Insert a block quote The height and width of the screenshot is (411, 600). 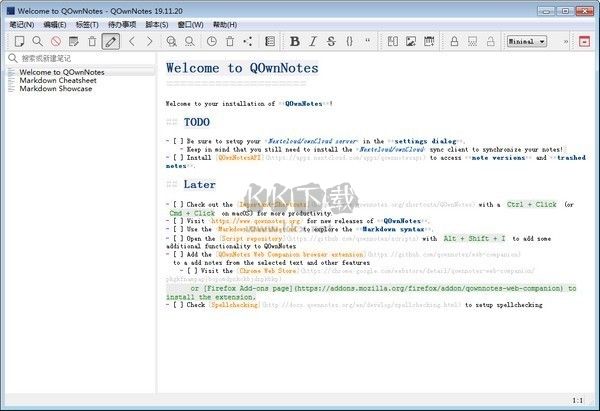[368, 40]
